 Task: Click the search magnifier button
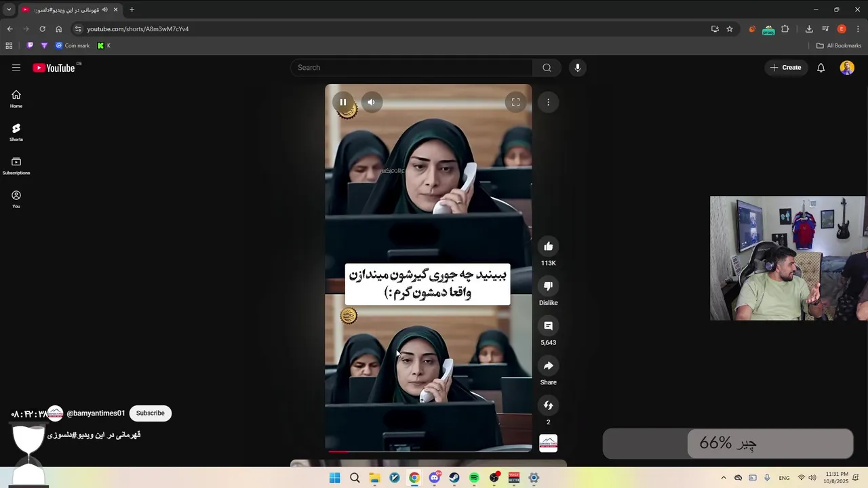point(547,68)
